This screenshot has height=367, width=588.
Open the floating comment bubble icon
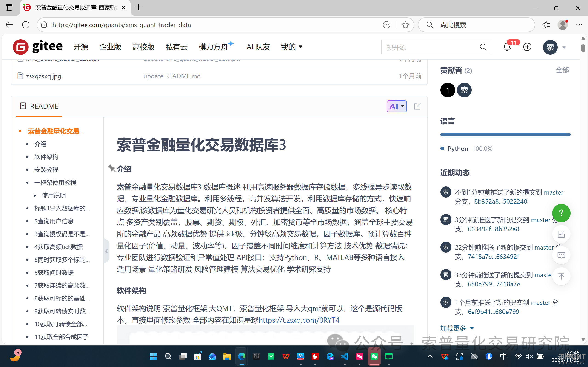coord(561,255)
